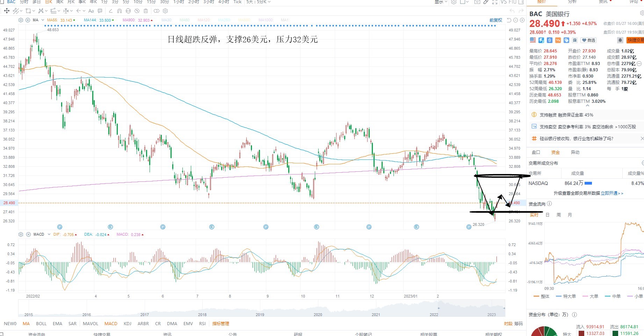Open drawing toolbar settings gear
The image size is (644, 336).
click(165, 11)
